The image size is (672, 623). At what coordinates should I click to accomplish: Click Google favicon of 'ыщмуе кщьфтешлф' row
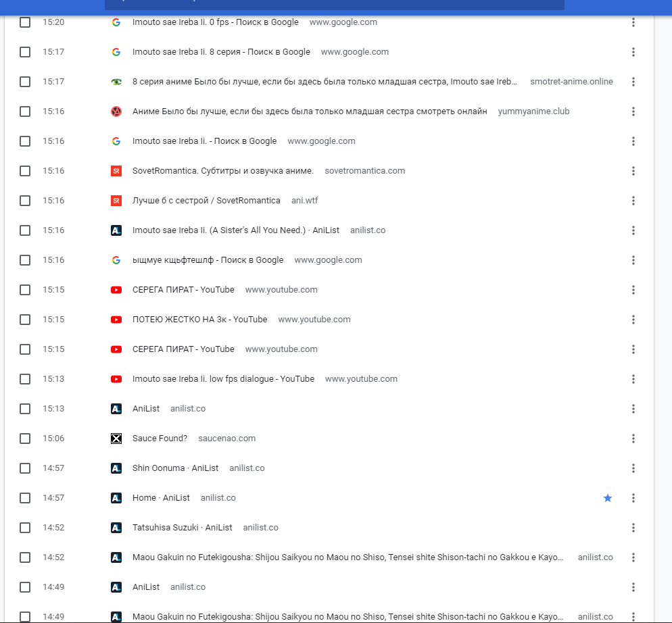pos(116,260)
